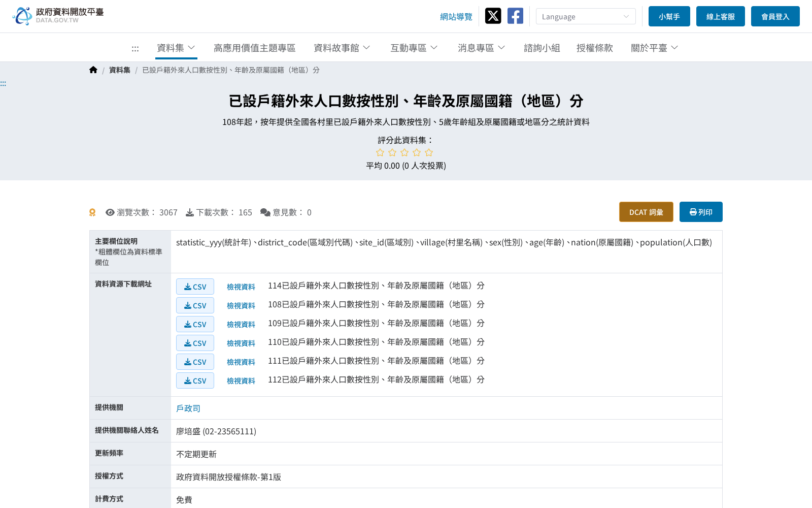Expand the 互動專區 menu
The height and width of the screenshot is (508, 812).
pos(414,48)
